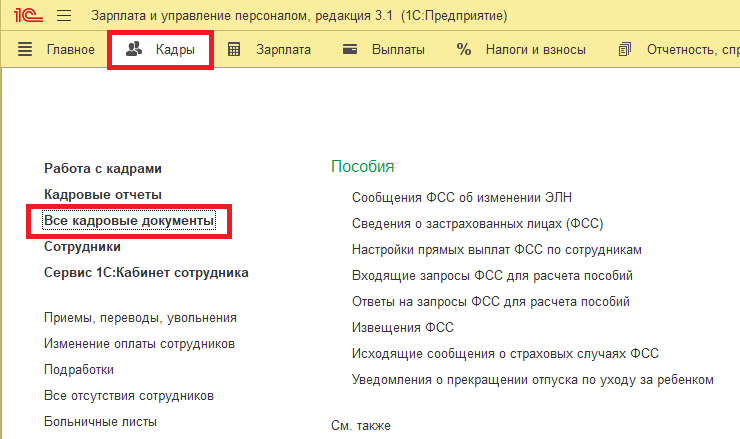Click the percent icon of Налоги и взносы
The width and height of the screenshot is (740, 439).
point(463,49)
